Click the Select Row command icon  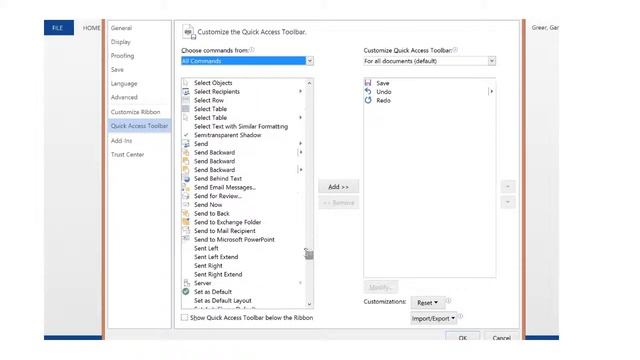(186, 100)
